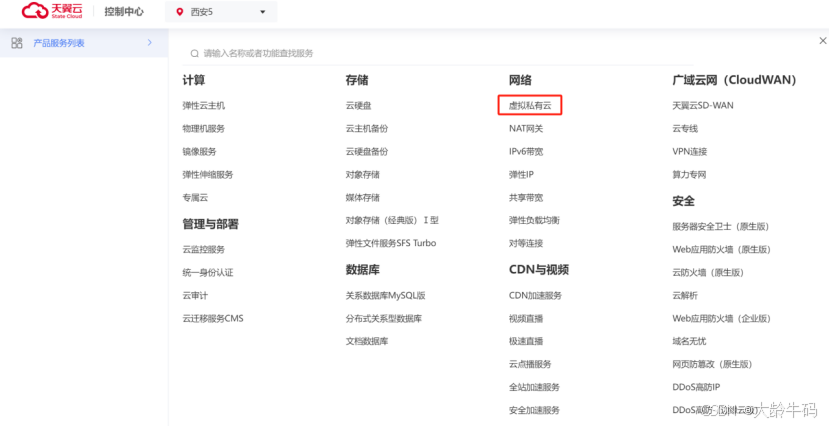829x426 pixels.
Task: Open VPN连接 service
Action: (689, 152)
